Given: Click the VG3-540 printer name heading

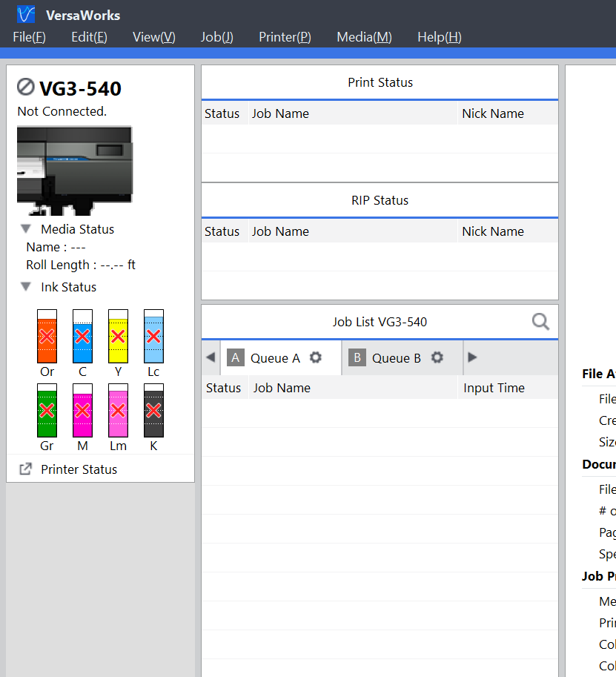Looking at the screenshot, I should pyautogui.click(x=80, y=88).
